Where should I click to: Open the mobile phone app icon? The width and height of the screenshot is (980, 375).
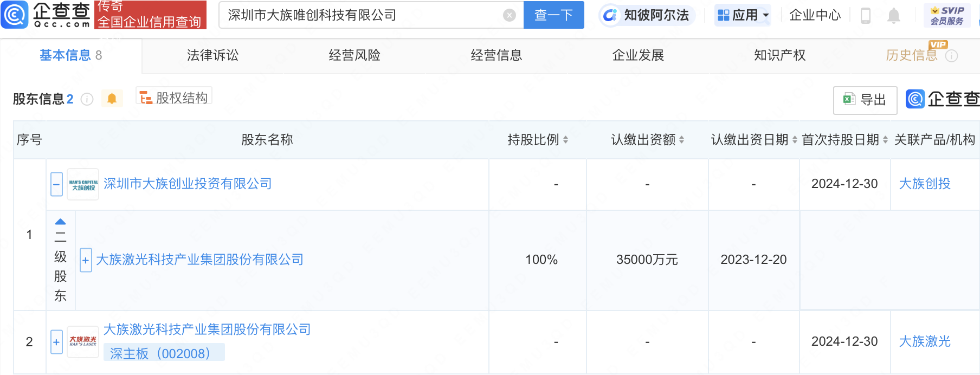[866, 16]
